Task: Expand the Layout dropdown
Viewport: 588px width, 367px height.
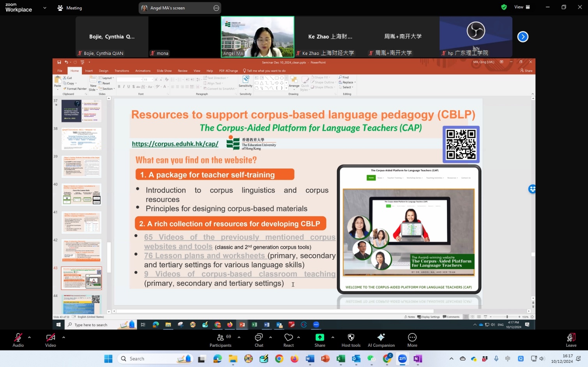Action: pyautogui.click(x=106, y=78)
